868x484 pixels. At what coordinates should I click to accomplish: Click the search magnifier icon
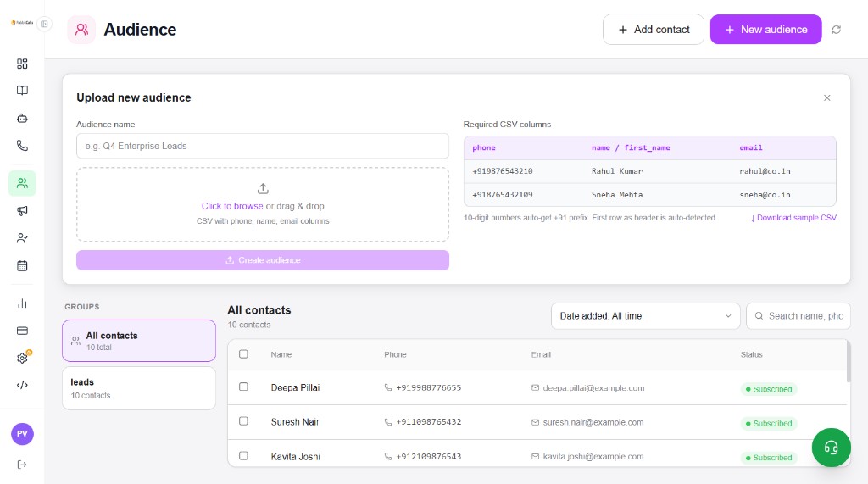pyautogui.click(x=759, y=315)
